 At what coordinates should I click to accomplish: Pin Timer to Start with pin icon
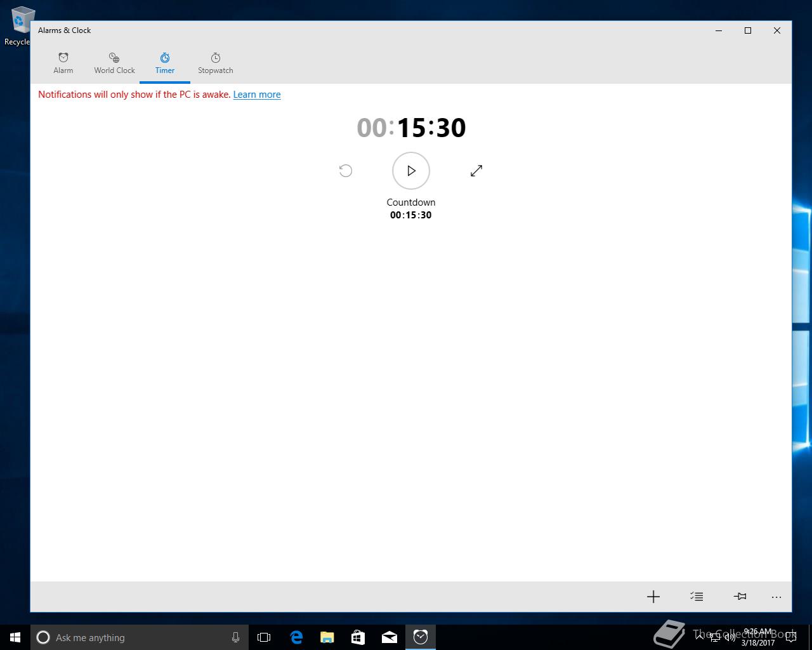click(740, 597)
